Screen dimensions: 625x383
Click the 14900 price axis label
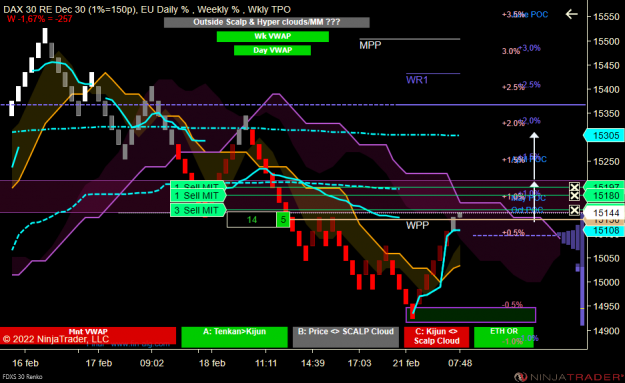[x=606, y=331]
